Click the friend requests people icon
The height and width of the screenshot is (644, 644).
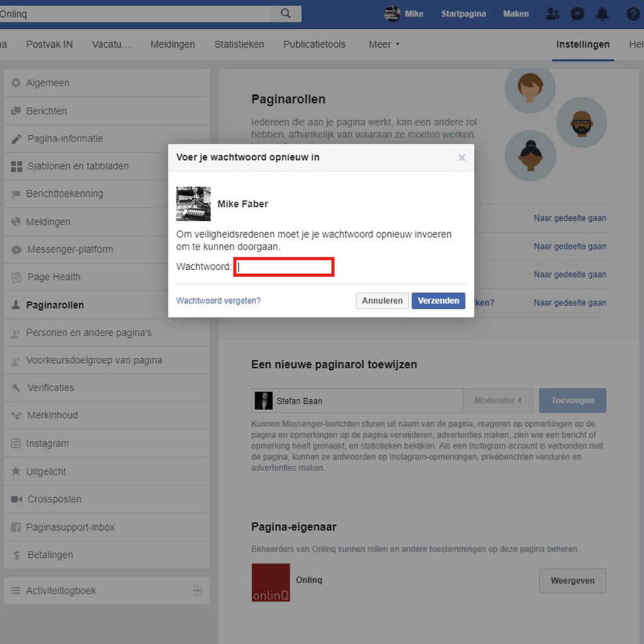click(x=553, y=14)
